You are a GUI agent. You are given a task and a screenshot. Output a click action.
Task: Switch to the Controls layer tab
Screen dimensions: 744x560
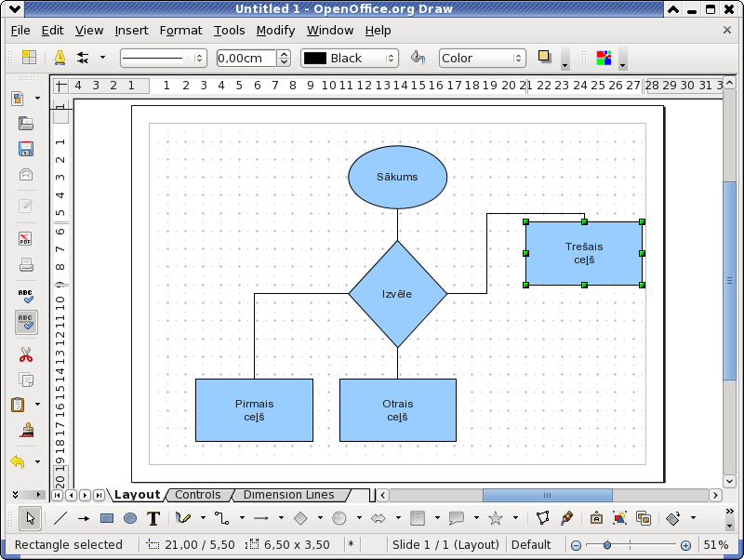coord(198,495)
